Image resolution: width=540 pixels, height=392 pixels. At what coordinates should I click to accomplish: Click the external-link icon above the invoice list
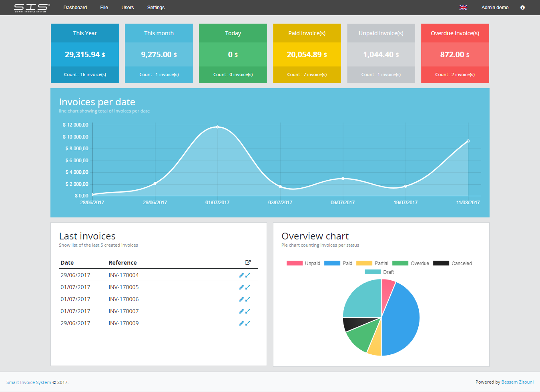(x=248, y=262)
